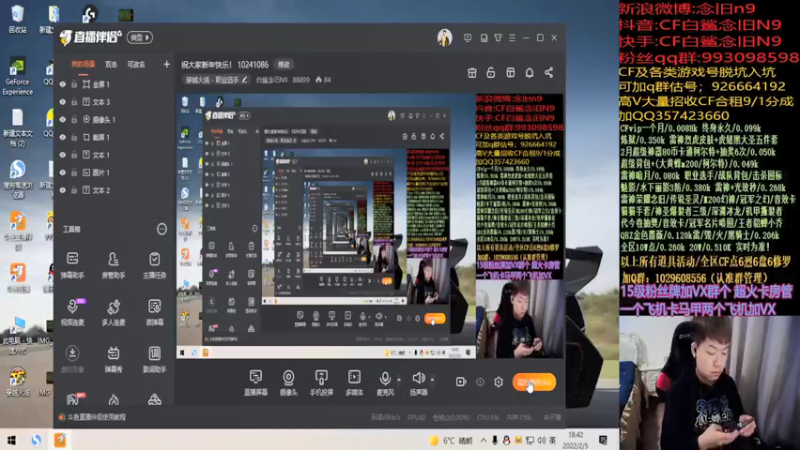The height and width of the screenshot is (450, 800).
Task: Toggle visibility of 文本 3 source
Action: 63,102
